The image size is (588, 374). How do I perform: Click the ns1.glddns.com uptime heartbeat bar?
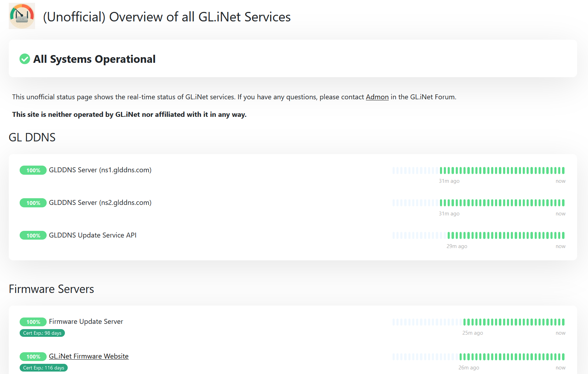(x=479, y=171)
